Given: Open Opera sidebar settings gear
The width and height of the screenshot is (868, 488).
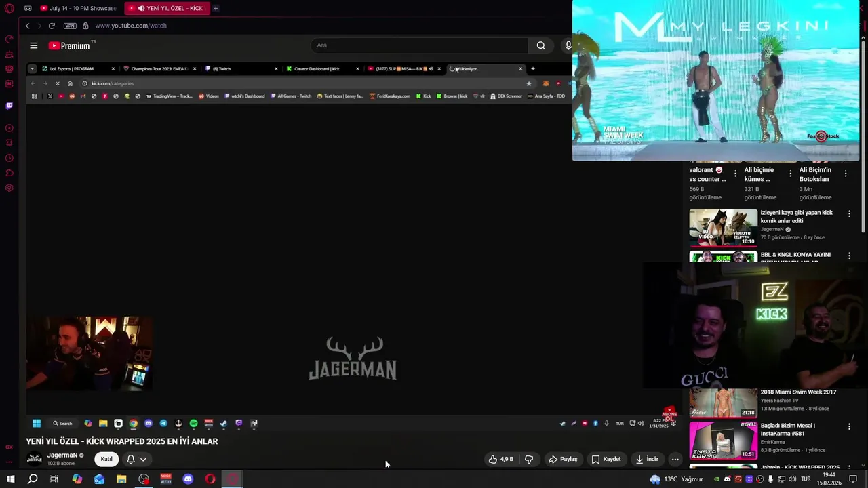Looking at the screenshot, I should click(9, 188).
